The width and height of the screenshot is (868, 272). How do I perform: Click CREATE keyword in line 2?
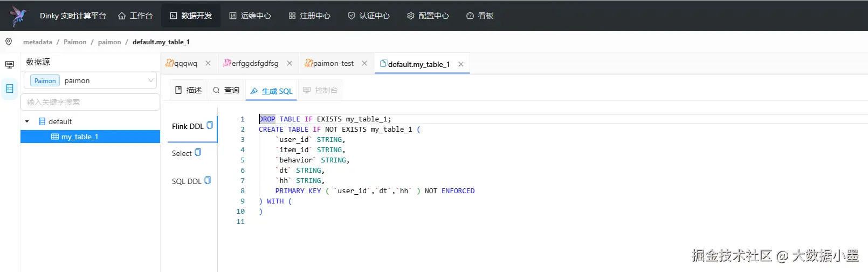point(271,129)
